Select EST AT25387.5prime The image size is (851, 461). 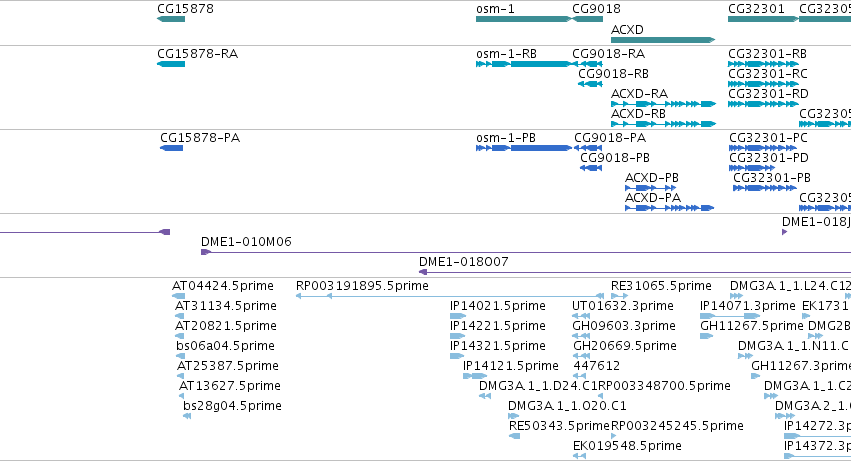click(180, 376)
